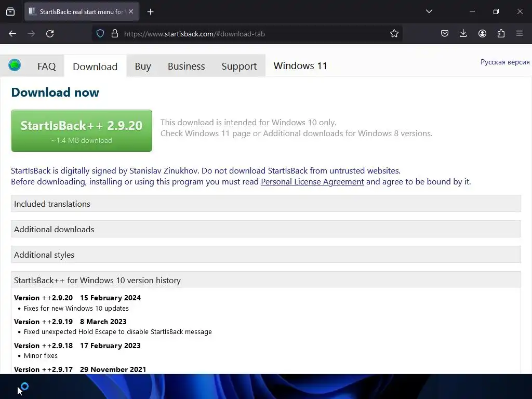Open the Business tab
The height and width of the screenshot is (399, 532).
(187, 66)
